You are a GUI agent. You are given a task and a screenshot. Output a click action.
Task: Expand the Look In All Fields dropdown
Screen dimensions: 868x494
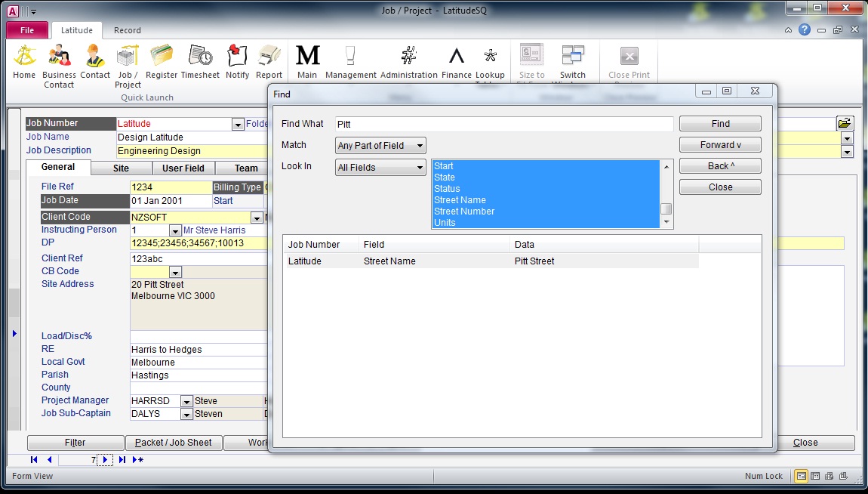[x=420, y=168]
